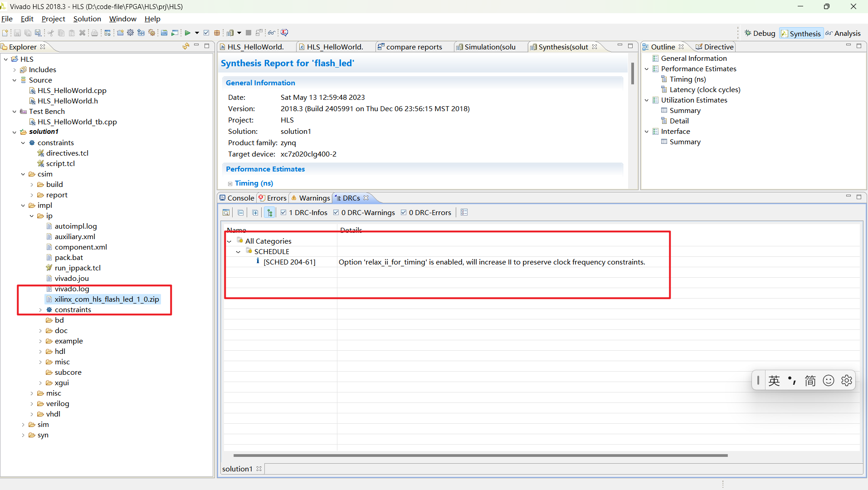Click the New Project toolbar icon
Image resolution: width=868 pixels, height=490 pixels.
click(120, 33)
